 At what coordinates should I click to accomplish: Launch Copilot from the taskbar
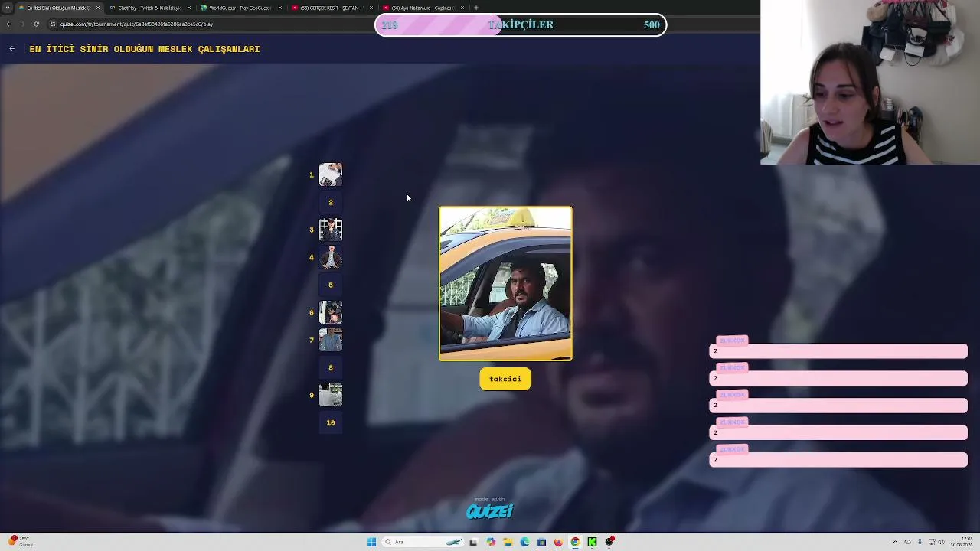[x=491, y=542]
